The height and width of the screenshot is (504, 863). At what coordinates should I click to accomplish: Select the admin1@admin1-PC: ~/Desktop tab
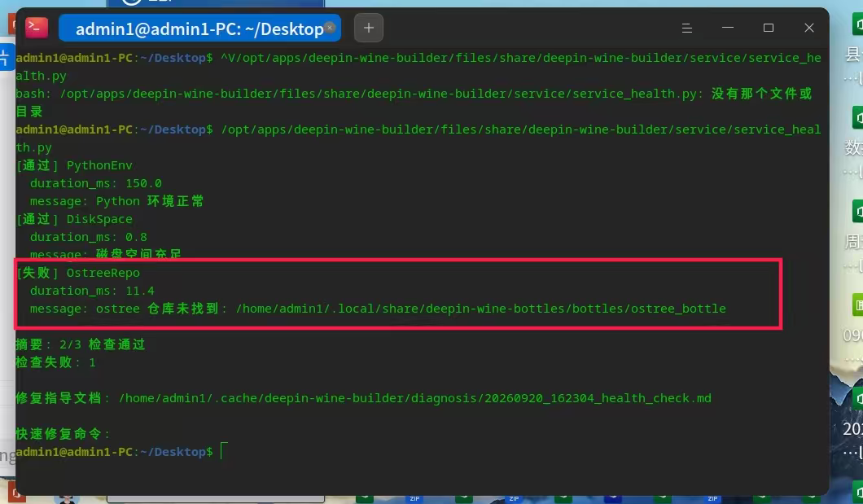[199, 28]
